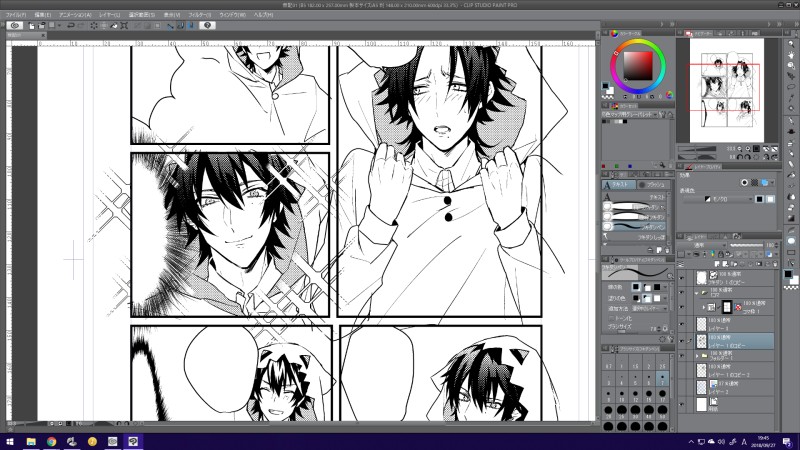Hide the コマ folder layer

(682, 292)
